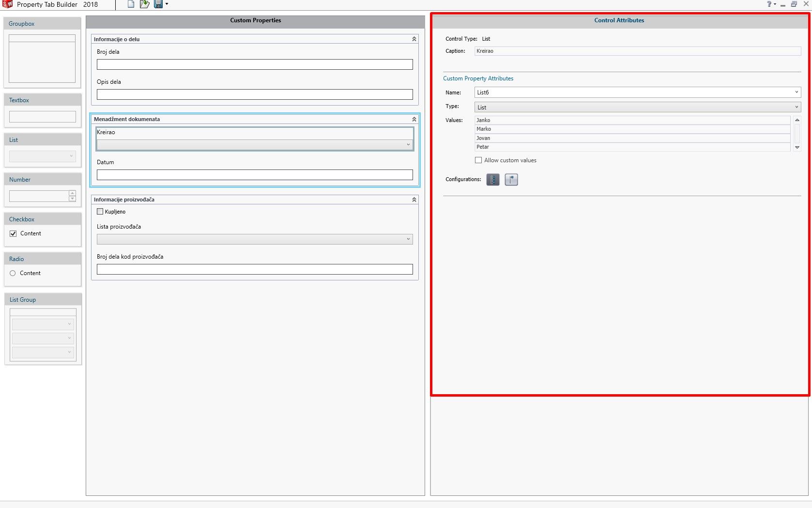Select the specify-configurations icon next to it
Screen dimensions: 812x508
coord(511,179)
